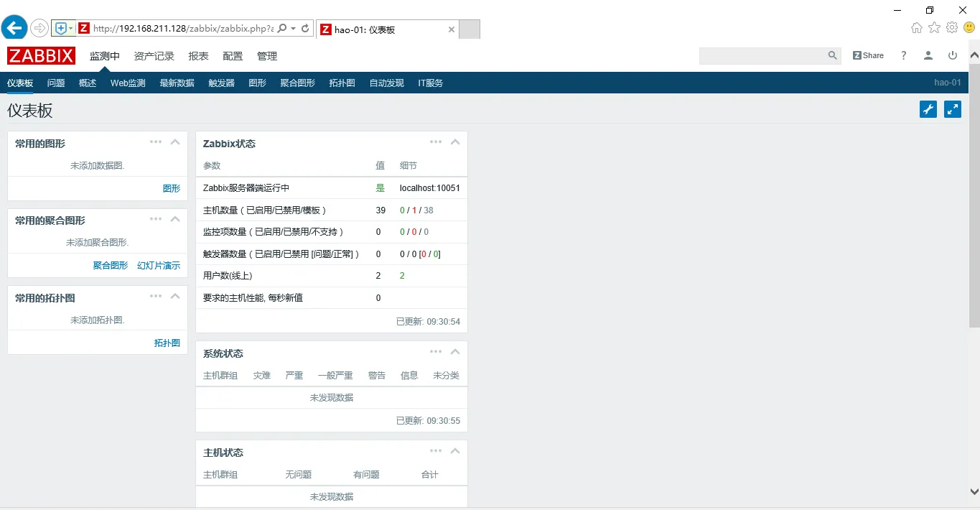Viewport: 980px width, 510px height.
Task: Collapse the 常用的聚合图形 widget
Action: pos(175,219)
